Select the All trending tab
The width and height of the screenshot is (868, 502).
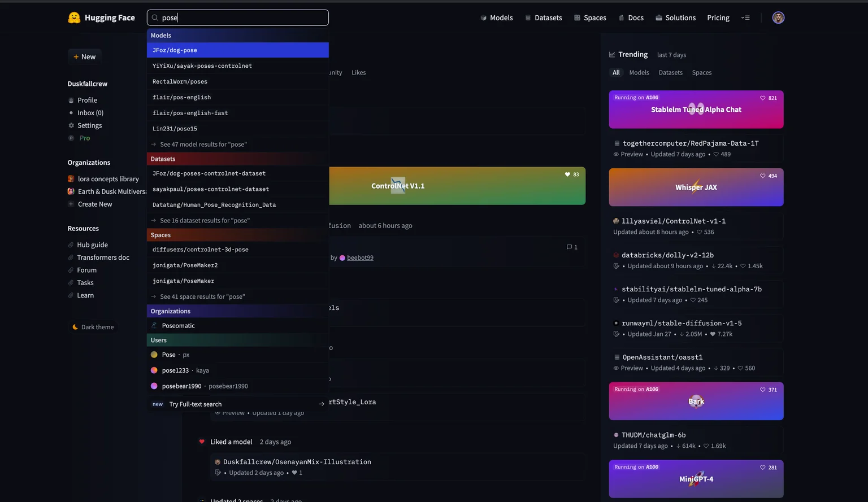(x=616, y=72)
